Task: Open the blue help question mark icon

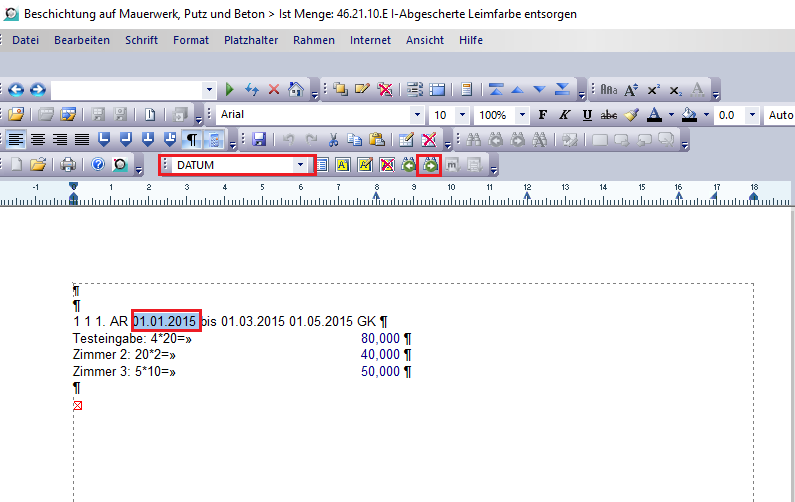Action: tap(99, 165)
